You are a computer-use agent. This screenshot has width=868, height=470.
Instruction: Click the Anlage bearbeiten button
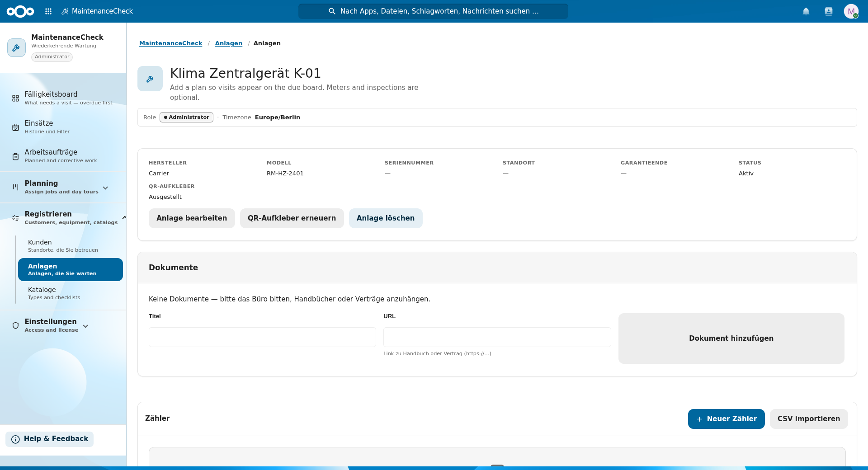(192, 218)
